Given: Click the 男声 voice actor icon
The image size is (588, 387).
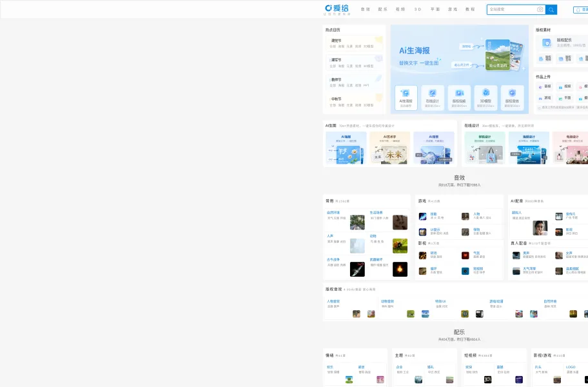Looking at the screenshot, I should click(x=516, y=255).
